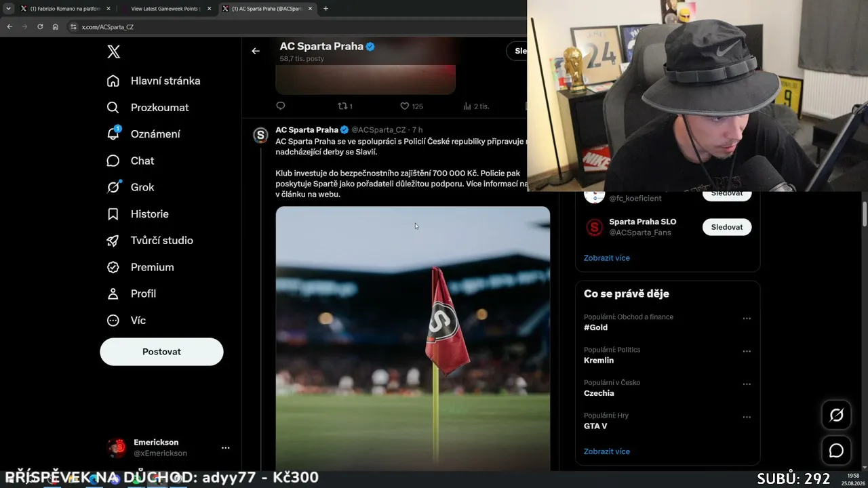
Task: Open the #Gold trend
Action: point(595,327)
